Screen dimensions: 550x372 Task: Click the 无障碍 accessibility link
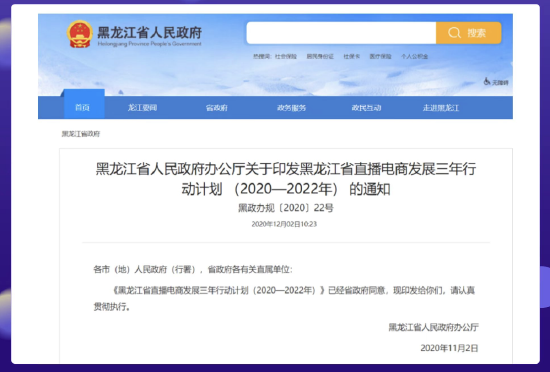click(x=500, y=82)
